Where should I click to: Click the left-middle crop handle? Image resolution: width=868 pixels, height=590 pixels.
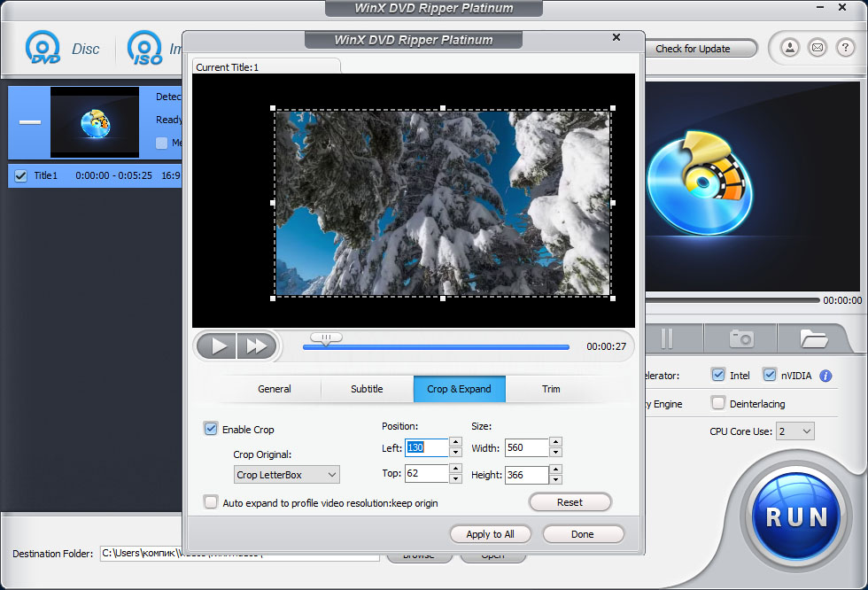[x=273, y=203]
